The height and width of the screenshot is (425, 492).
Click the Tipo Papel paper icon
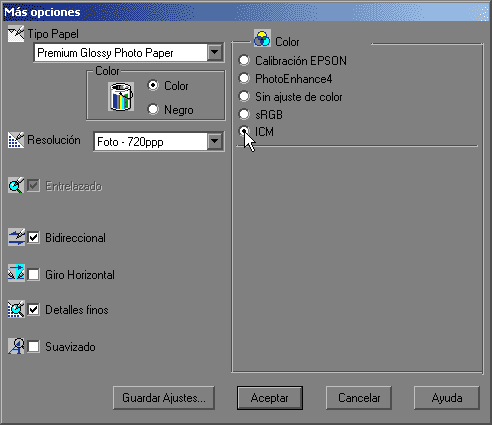16,34
